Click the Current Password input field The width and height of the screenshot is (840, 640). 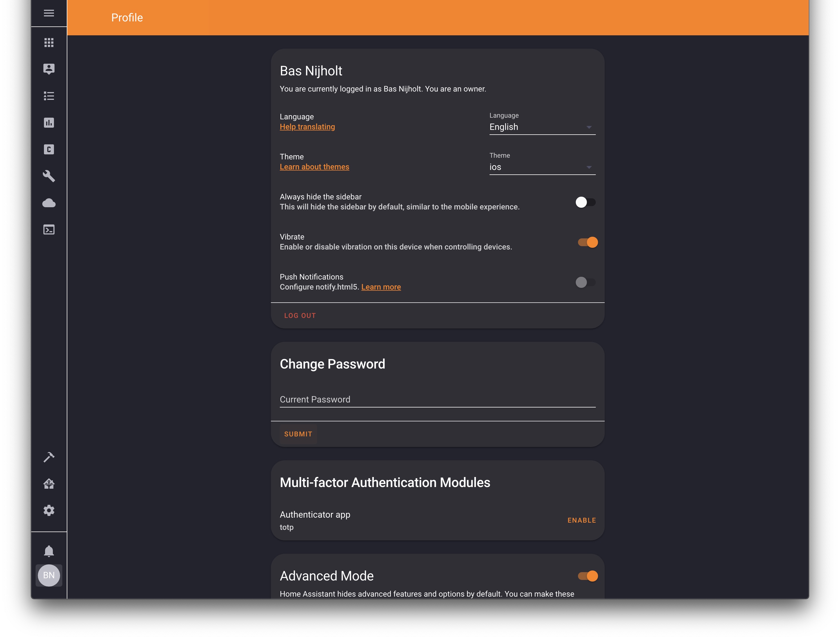tap(437, 399)
